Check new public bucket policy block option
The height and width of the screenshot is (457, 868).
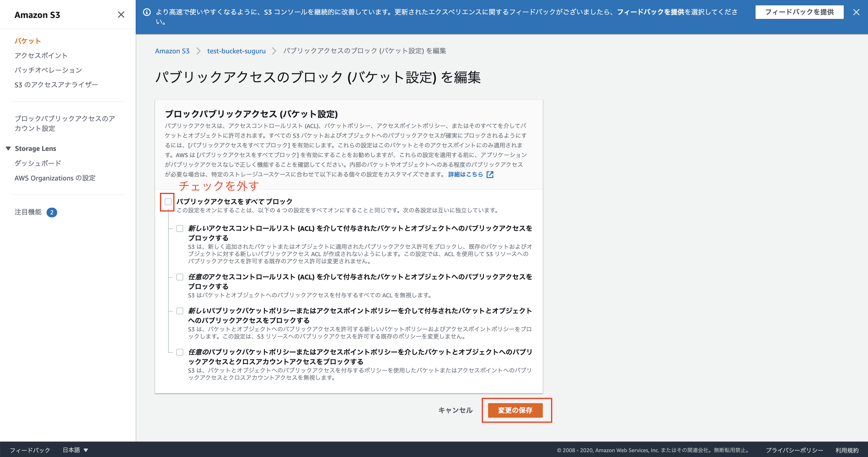tap(180, 311)
